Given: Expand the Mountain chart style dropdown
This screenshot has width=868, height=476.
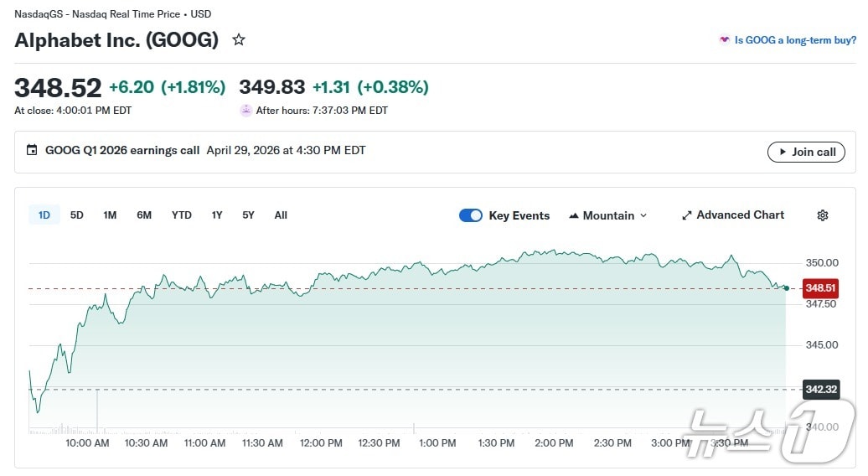Looking at the screenshot, I should tap(643, 215).
